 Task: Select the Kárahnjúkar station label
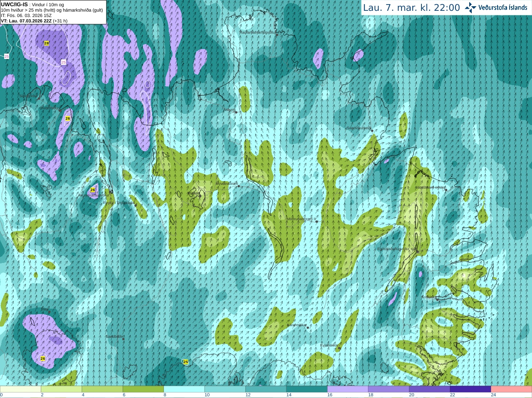coord(297,325)
